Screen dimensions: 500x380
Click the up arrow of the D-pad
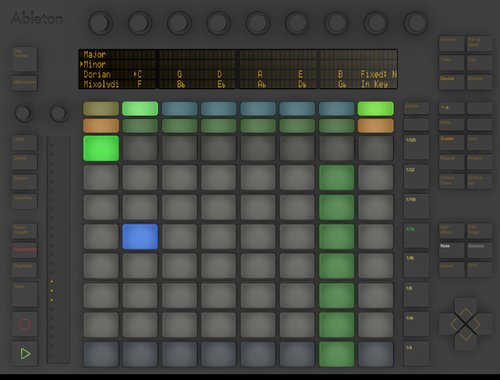pos(465,307)
